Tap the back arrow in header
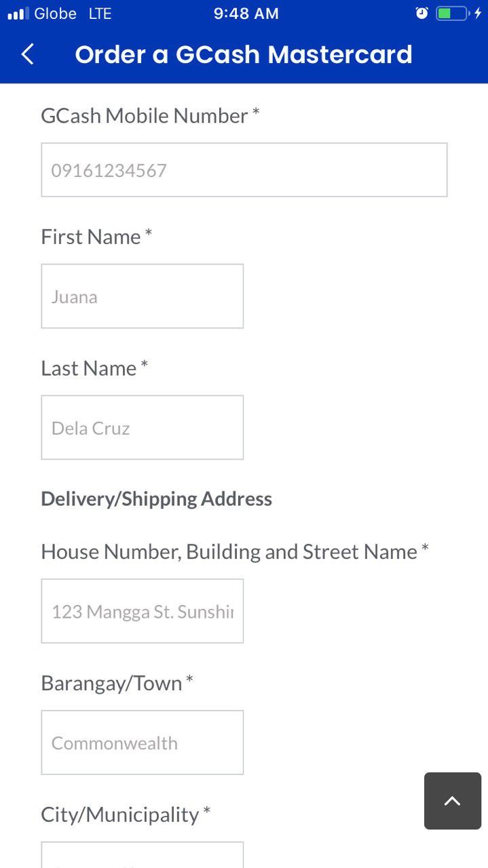Screen dimensions: 488x868 click(x=27, y=54)
